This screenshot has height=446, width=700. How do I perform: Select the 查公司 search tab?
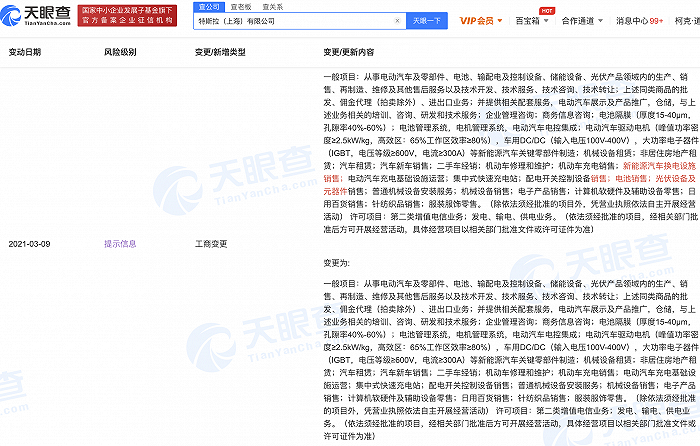(x=209, y=7)
